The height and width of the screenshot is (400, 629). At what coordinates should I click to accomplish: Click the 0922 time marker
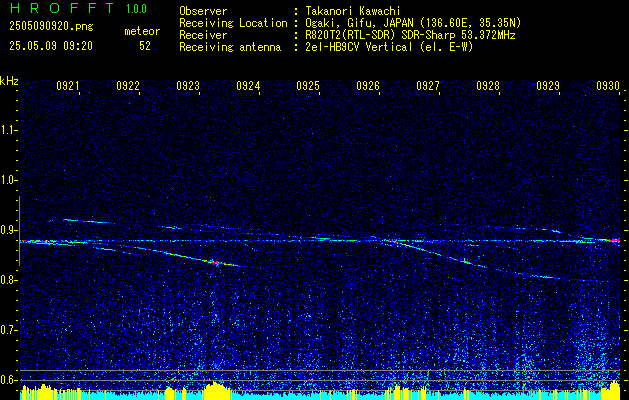click(128, 85)
